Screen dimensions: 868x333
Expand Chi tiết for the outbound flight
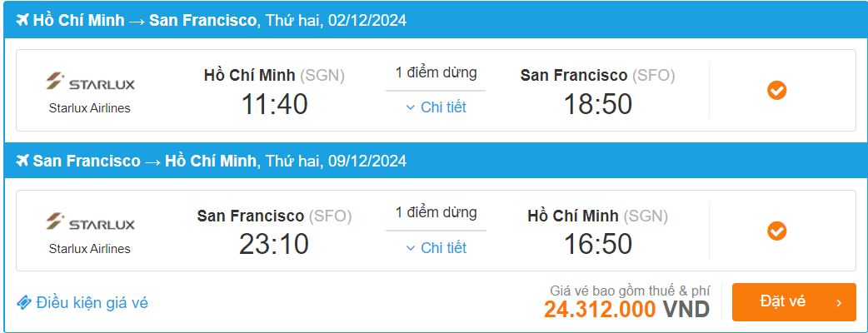pos(436,107)
